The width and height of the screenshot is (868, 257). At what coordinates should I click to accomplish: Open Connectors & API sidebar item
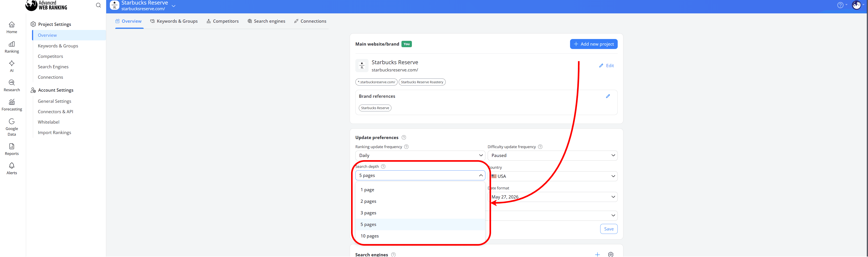pos(56,112)
